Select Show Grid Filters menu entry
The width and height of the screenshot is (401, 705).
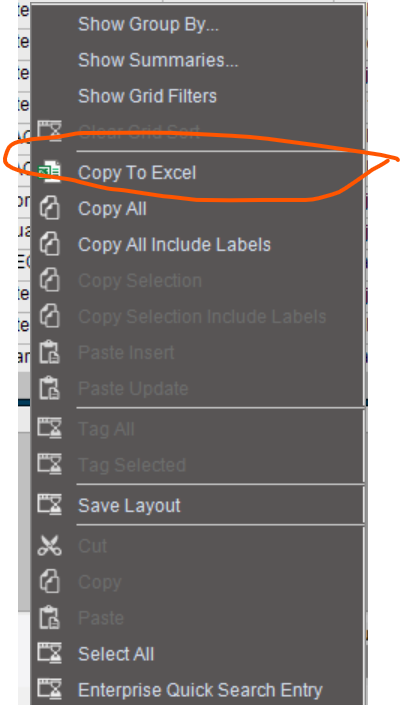coord(147,96)
